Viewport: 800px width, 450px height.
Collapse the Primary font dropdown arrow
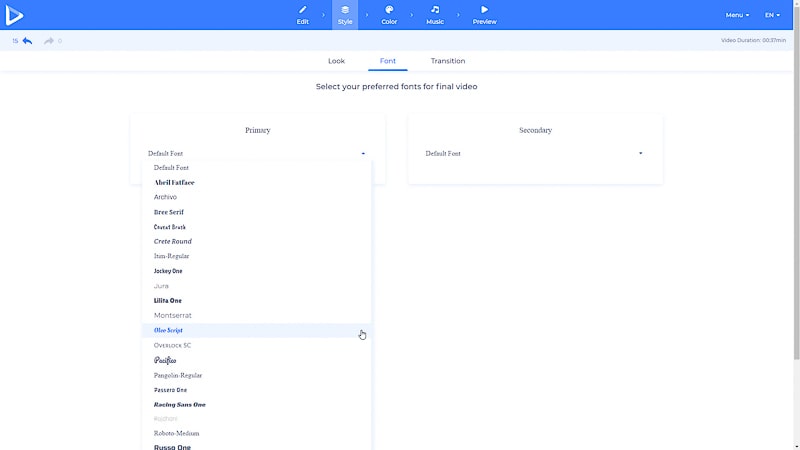363,154
